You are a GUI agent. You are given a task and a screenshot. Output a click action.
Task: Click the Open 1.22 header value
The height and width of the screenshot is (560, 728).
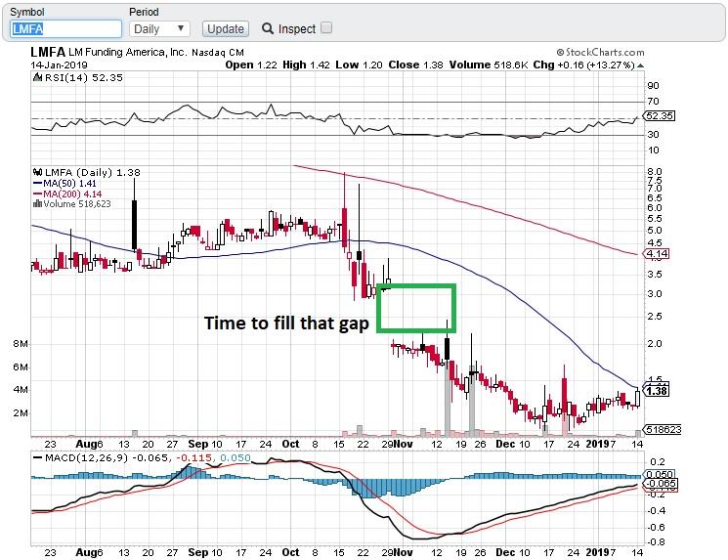coord(251,65)
